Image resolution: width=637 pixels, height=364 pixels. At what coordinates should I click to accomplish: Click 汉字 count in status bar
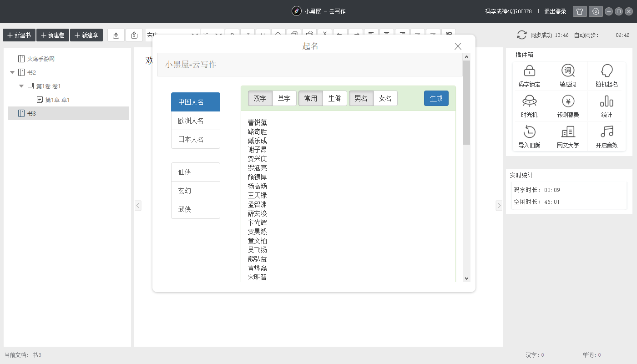(535, 355)
